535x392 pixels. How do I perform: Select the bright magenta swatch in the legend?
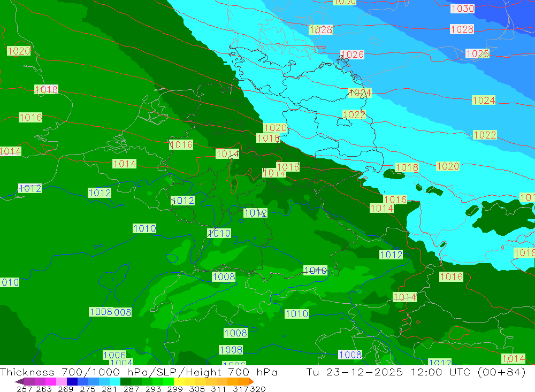pos(50,381)
